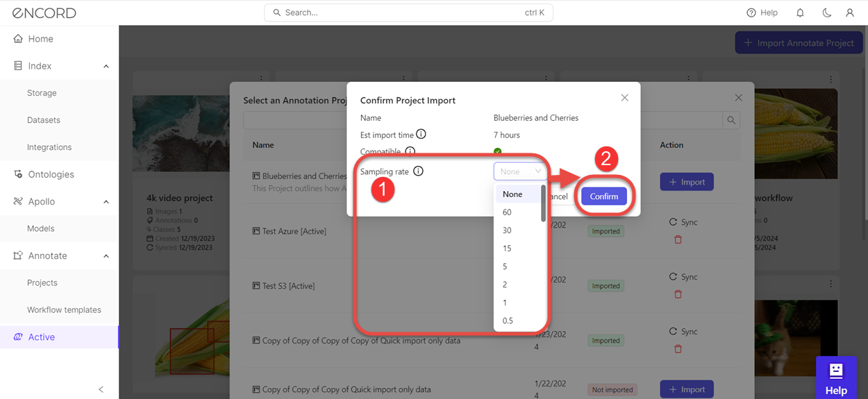Choose None sampling rate option
Screen dimensions: 868x399
point(517,194)
